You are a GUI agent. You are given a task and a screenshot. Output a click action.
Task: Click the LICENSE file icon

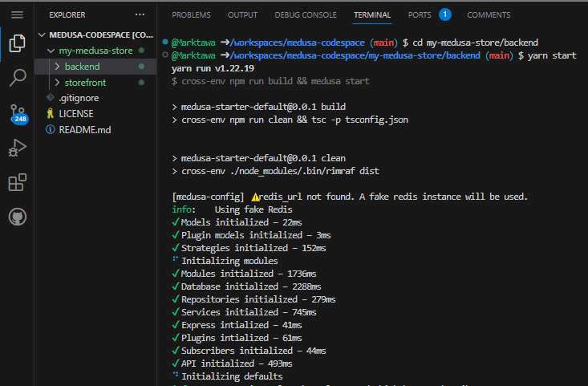(x=51, y=113)
